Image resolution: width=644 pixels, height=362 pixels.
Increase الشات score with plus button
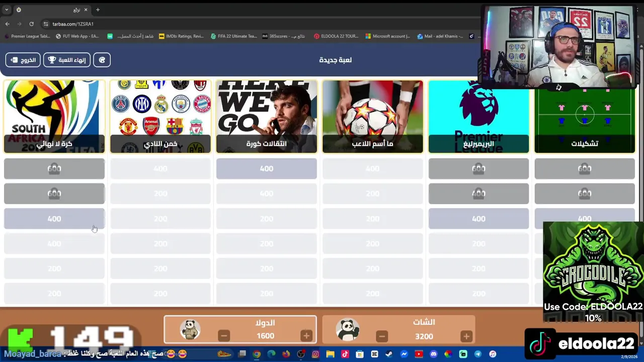click(466, 336)
